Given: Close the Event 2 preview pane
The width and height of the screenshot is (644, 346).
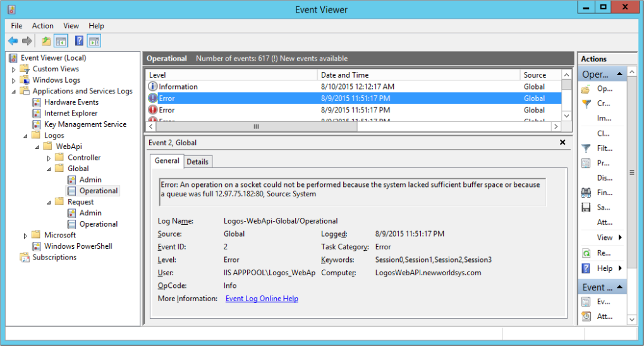Looking at the screenshot, I should coord(562,143).
